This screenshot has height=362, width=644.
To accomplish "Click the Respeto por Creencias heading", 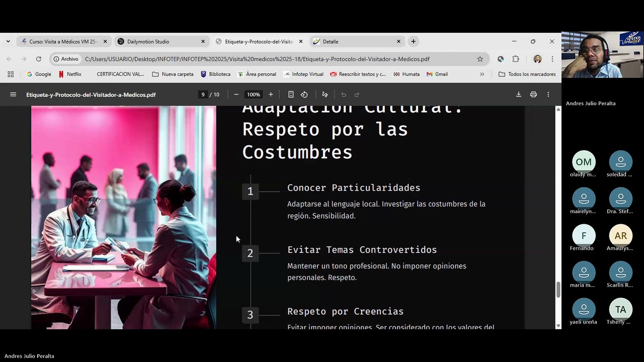I will tap(345, 312).
